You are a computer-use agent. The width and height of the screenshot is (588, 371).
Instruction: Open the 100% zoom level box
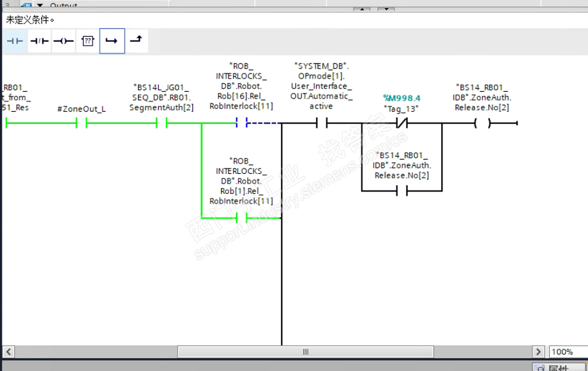click(568, 352)
